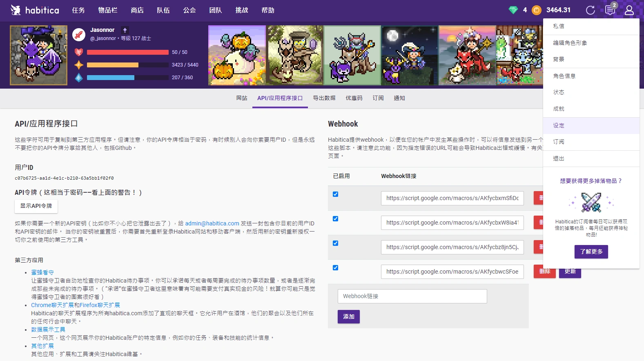This screenshot has width=644, height=361.
Task: Choose 编辑角色形象 from the user menu
Action: tap(591, 43)
